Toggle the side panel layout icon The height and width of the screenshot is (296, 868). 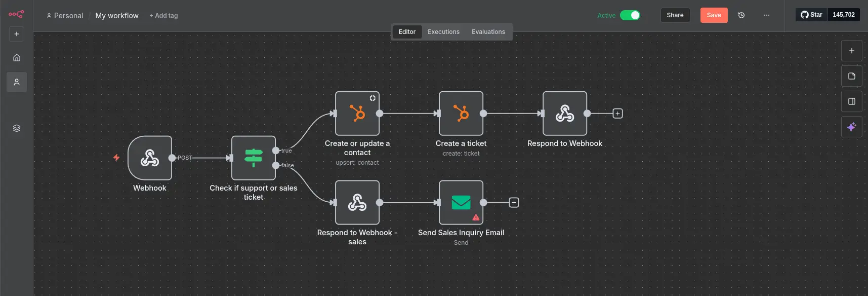coord(852,101)
